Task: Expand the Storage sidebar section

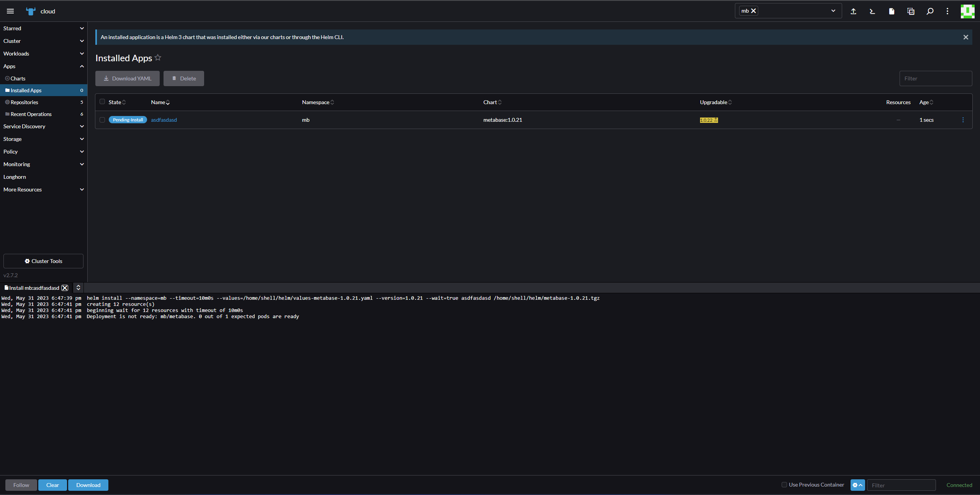Action: pos(43,139)
